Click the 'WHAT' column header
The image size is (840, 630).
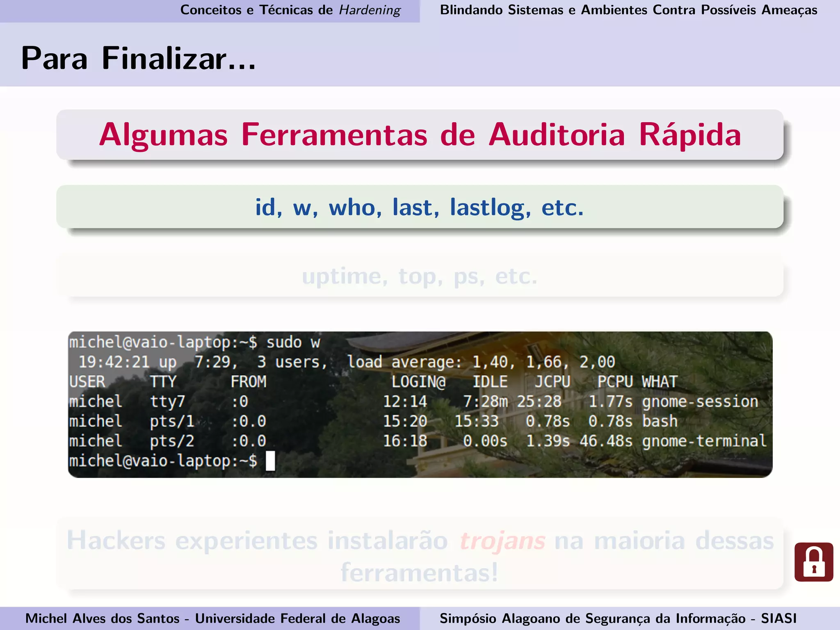click(660, 381)
